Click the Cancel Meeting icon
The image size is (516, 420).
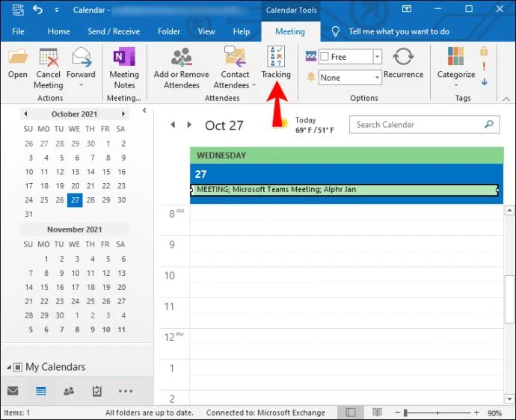(x=48, y=58)
